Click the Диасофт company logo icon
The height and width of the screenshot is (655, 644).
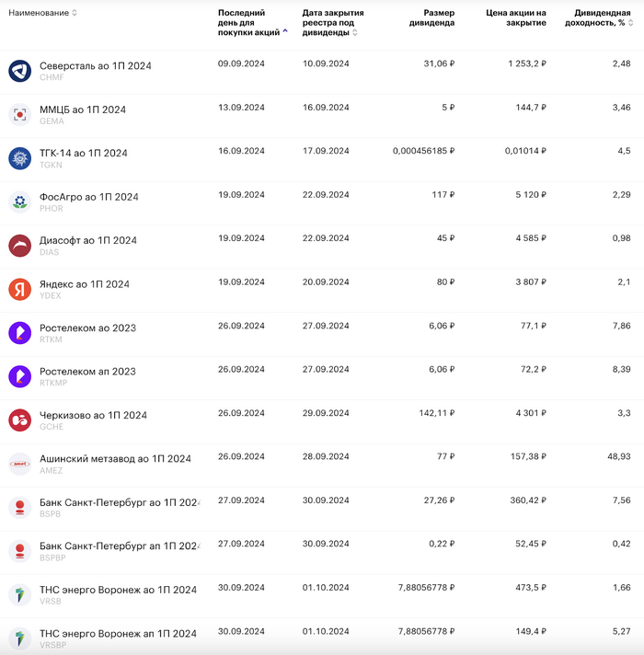pyautogui.click(x=20, y=246)
